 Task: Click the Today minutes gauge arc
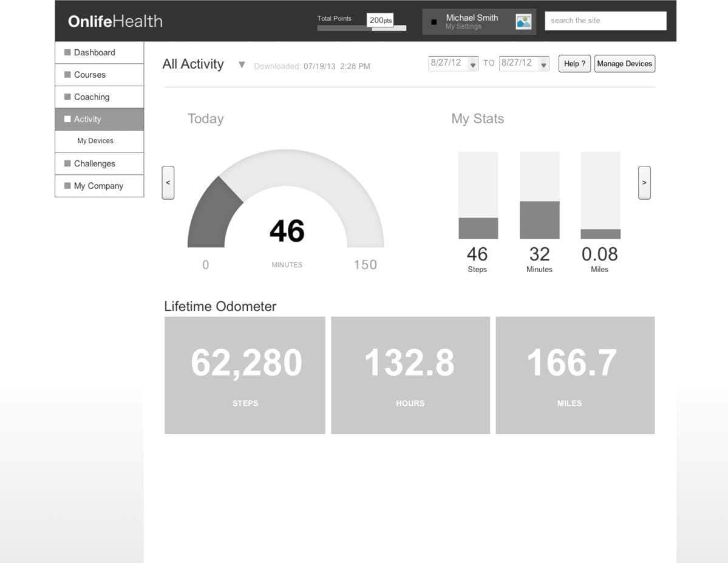[x=285, y=199]
